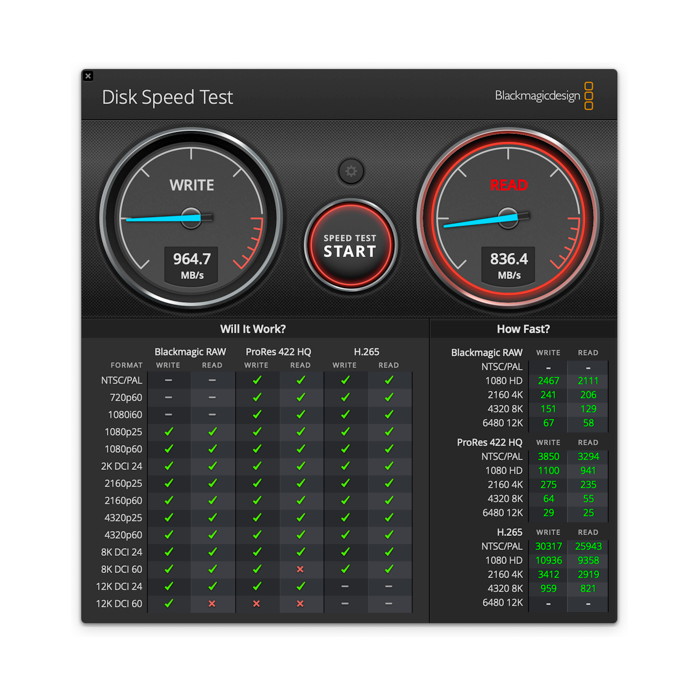Click the red X for ProRes 12K DCI 60 read

coord(300,604)
